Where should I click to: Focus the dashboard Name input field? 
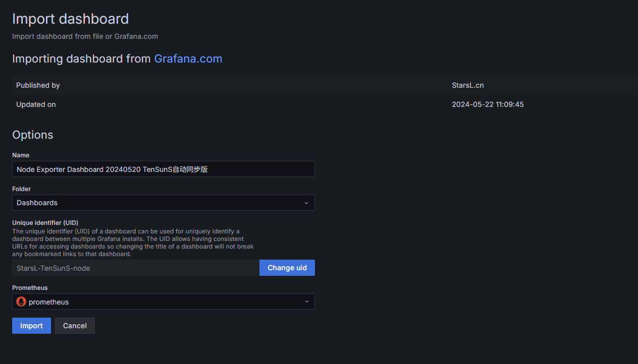163,169
